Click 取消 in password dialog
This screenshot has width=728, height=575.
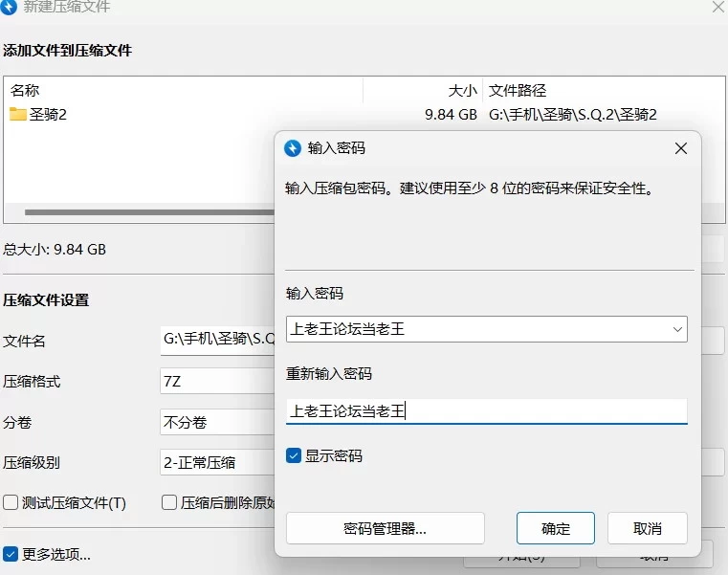(x=648, y=528)
